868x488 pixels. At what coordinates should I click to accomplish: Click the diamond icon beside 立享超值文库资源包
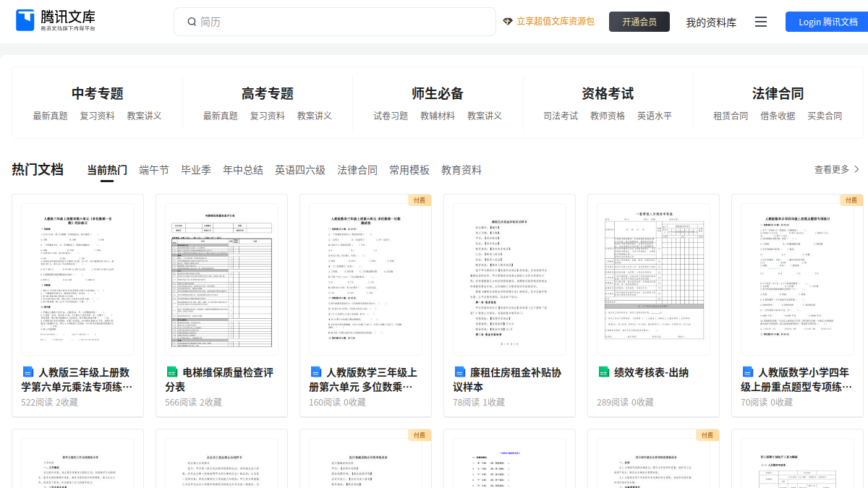click(x=508, y=22)
